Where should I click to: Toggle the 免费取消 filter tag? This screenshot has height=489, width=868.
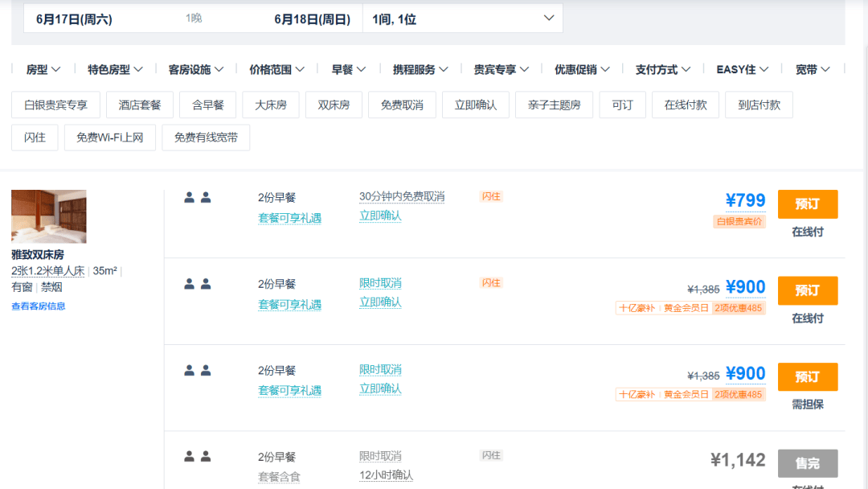pyautogui.click(x=402, y=105)
